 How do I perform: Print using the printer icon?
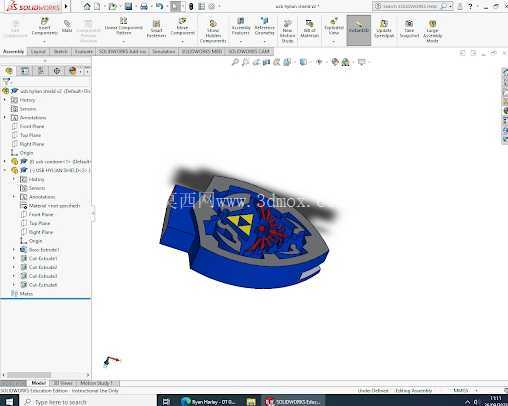[144, 6]
